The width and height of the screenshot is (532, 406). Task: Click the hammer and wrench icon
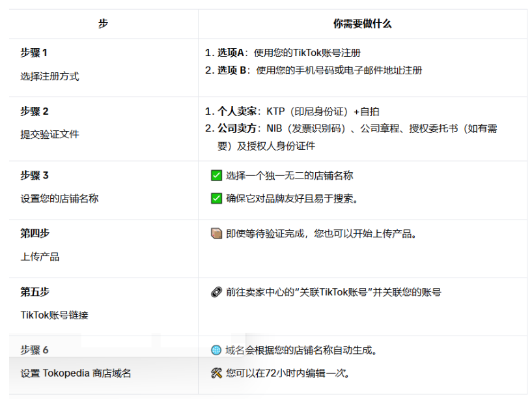pos(217,373)
